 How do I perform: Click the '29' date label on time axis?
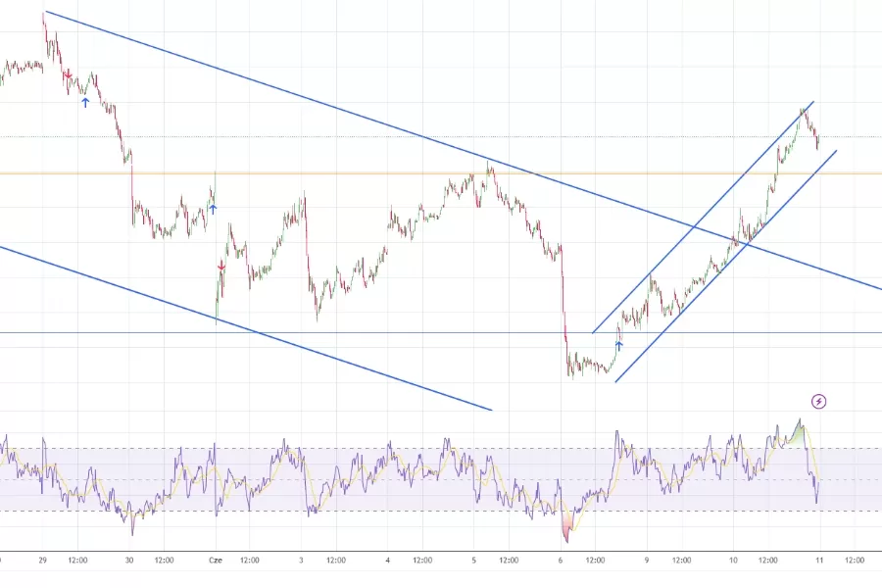click(x=43, y=560)
